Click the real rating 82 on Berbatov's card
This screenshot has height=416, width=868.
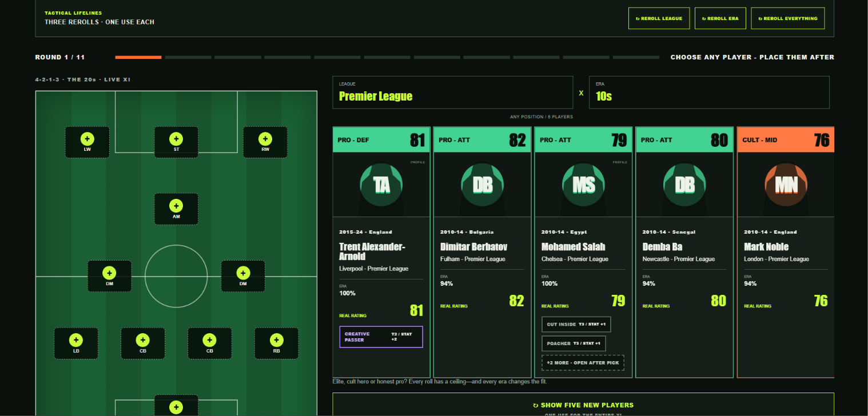point(516,301)
